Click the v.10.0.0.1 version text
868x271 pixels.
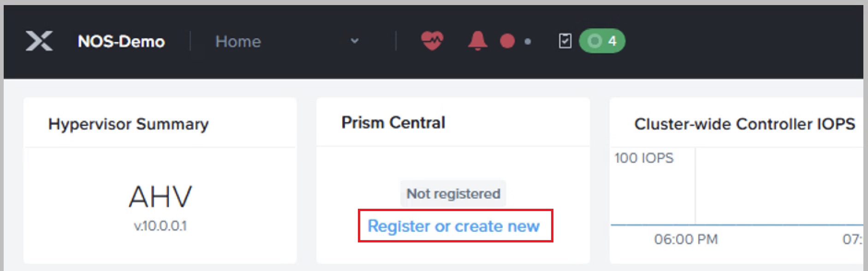160,226
